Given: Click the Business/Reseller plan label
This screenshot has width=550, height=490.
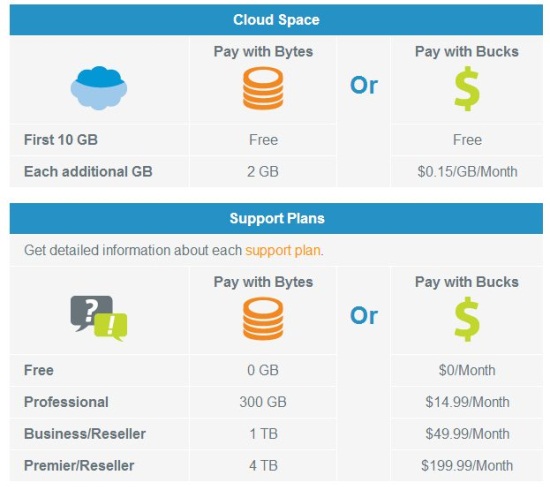Looking at the screenshot, I should click(x=85, y=434).
